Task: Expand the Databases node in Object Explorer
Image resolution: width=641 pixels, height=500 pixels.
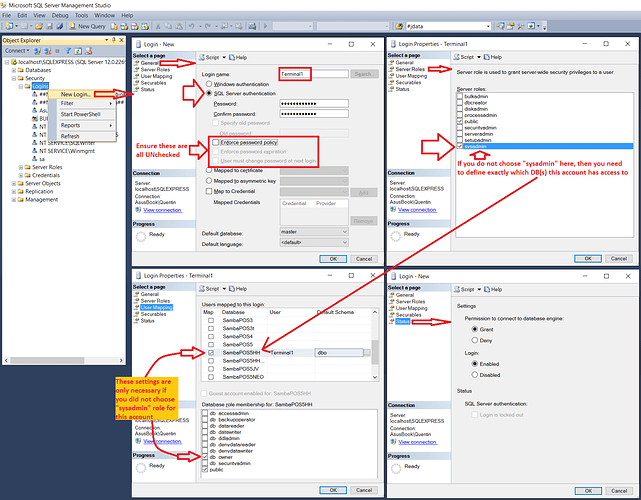Action: coord(13,70)
